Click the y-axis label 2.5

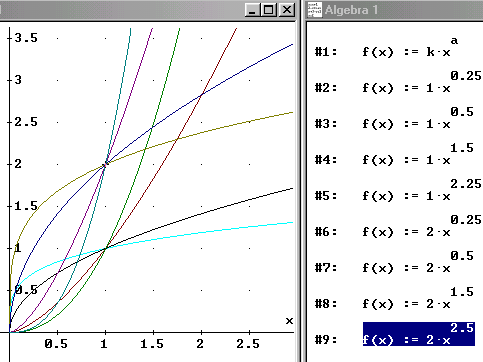(26, 122)
